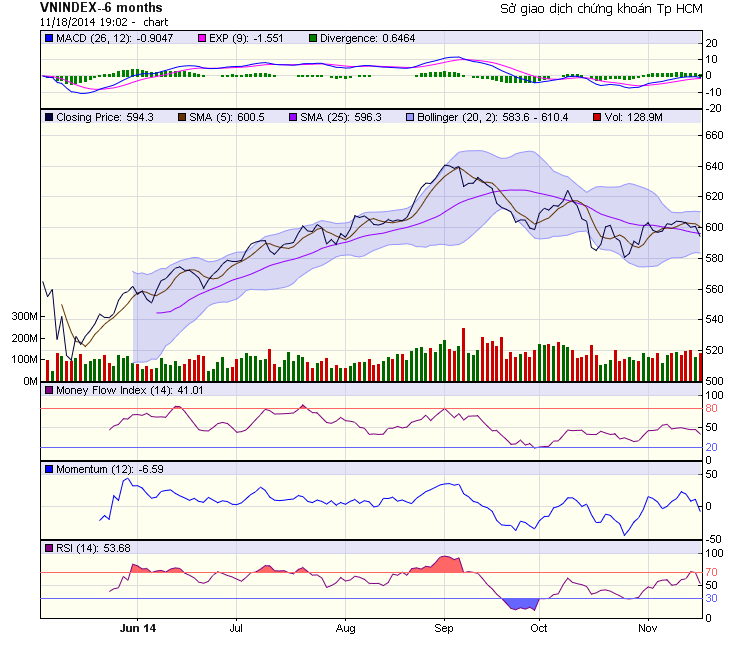Click the Money Flow Index legend square
Viewport: 742px width, 649px height.
pos(49,390)
